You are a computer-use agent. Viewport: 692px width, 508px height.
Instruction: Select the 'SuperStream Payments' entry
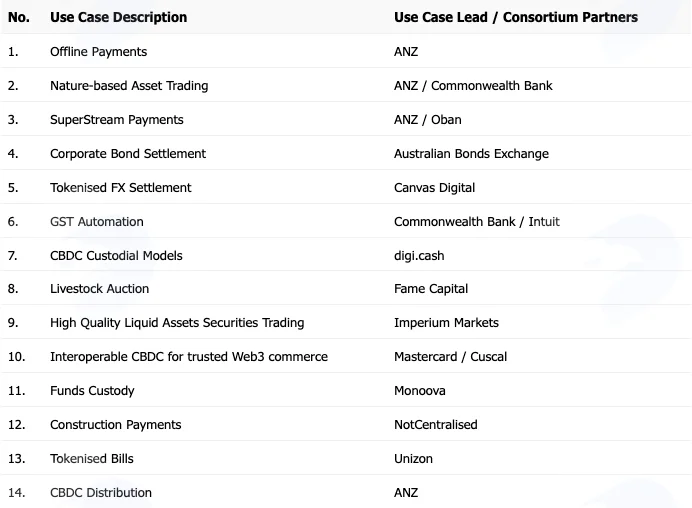click(117, 120)
